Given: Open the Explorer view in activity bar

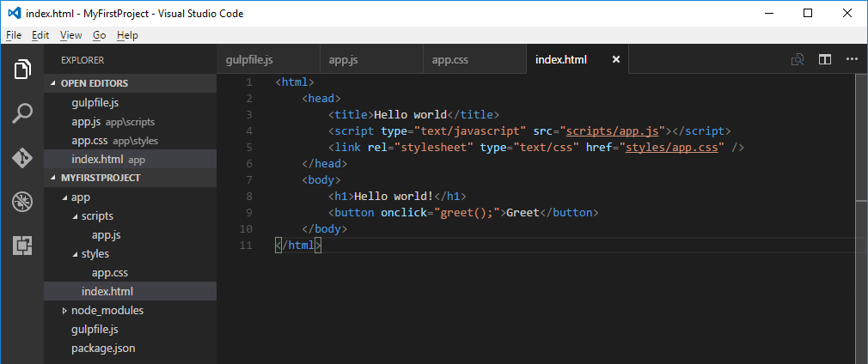Looking at the screenshot, I should pos(22,70).
